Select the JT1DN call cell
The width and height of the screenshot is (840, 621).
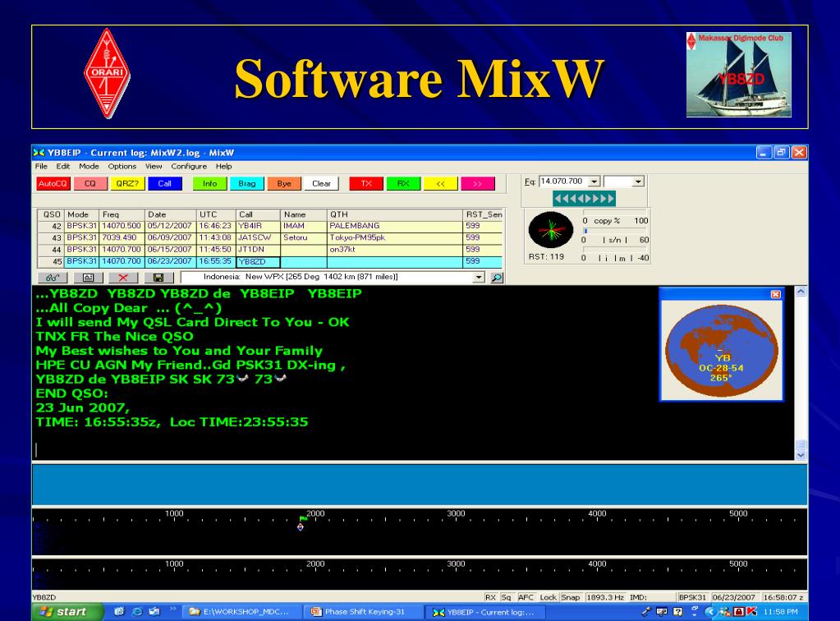258,250
